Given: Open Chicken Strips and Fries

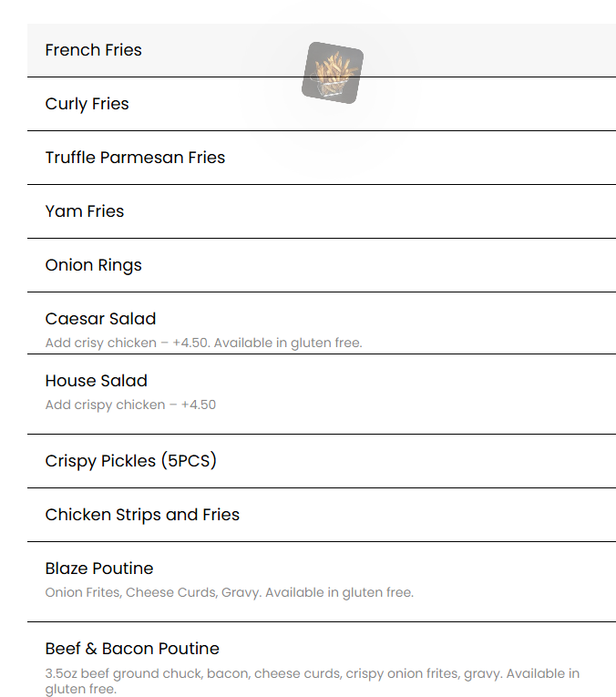Looking at the screenshot, I should coord(142,515).
